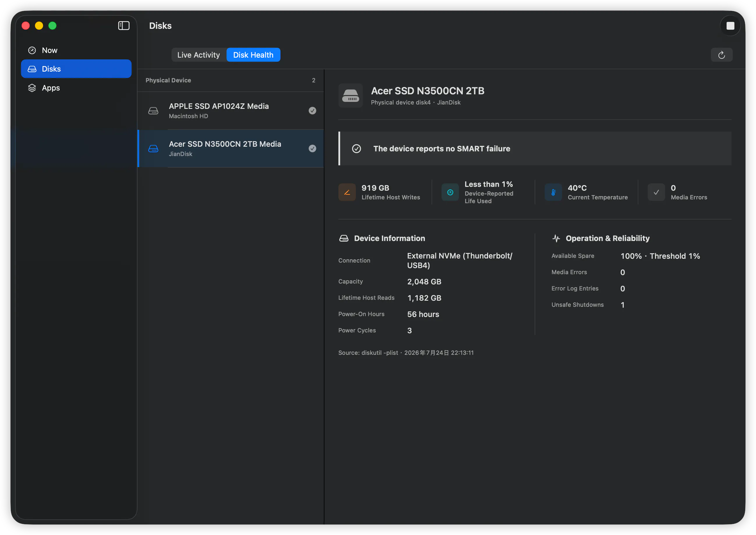
Task: Click the stop square button in the top corner
Action: click(x=730, y=26)
